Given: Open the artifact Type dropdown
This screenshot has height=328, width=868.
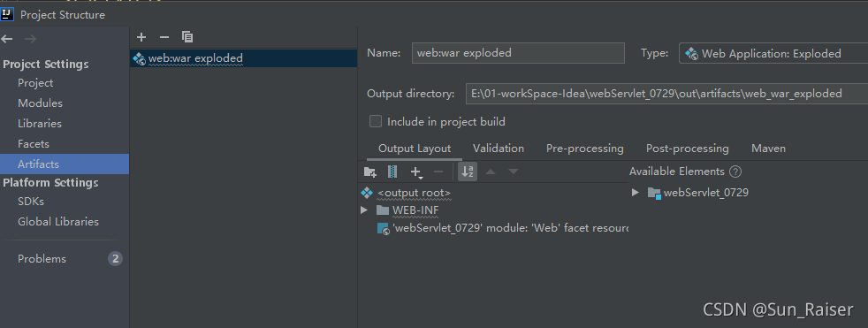Looking at the screenshot, I should point(773,53).
